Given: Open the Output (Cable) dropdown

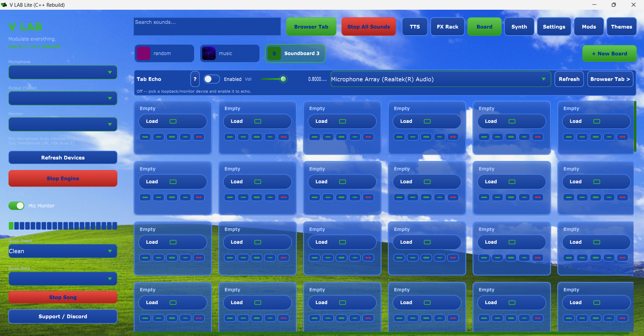Looking at the screenshot, I should [x=63, y=98].
